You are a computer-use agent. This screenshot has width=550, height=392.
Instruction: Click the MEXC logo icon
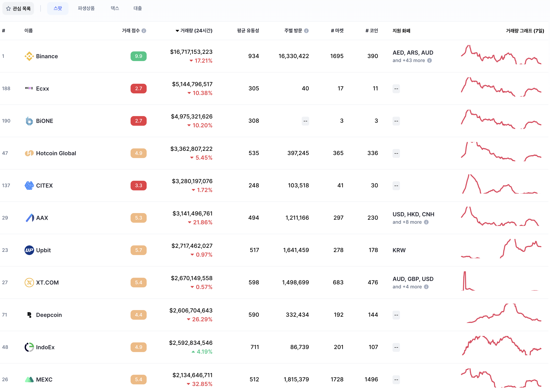pos(29,379)
